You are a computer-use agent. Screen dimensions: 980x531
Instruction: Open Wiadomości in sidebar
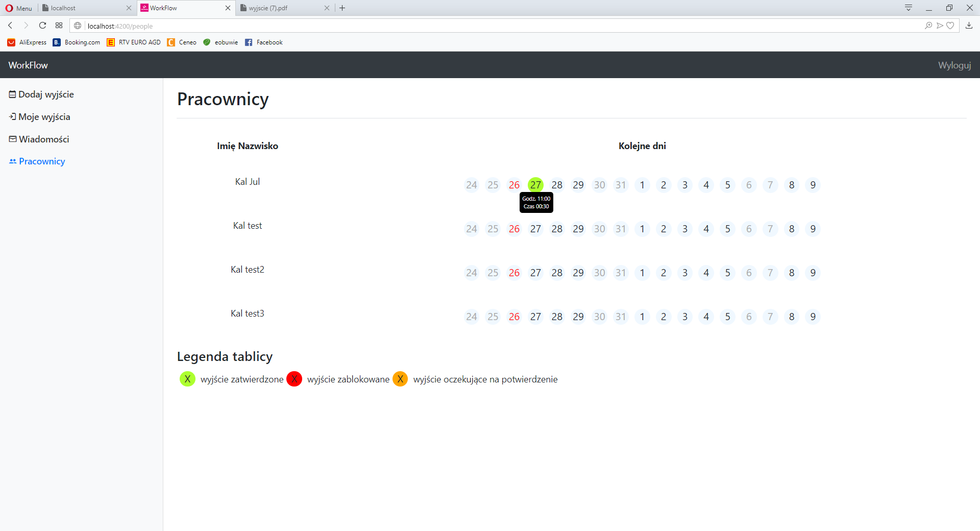point(39,139)
